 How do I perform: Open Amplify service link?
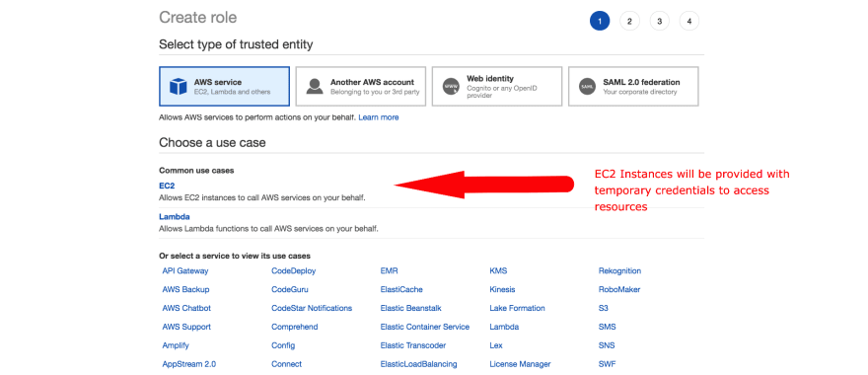(176, 345)
